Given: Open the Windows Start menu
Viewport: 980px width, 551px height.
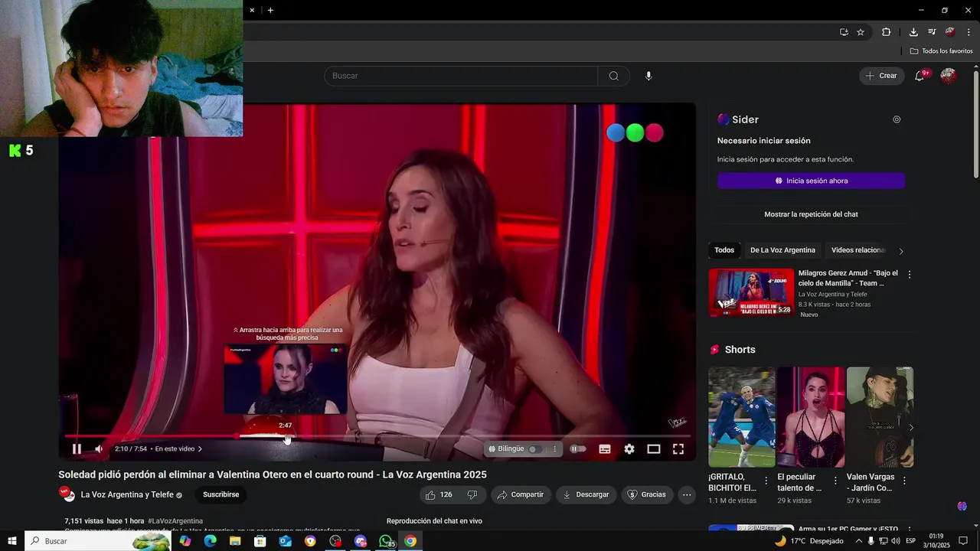Looking at the screenshot, I should pos(12,541).
